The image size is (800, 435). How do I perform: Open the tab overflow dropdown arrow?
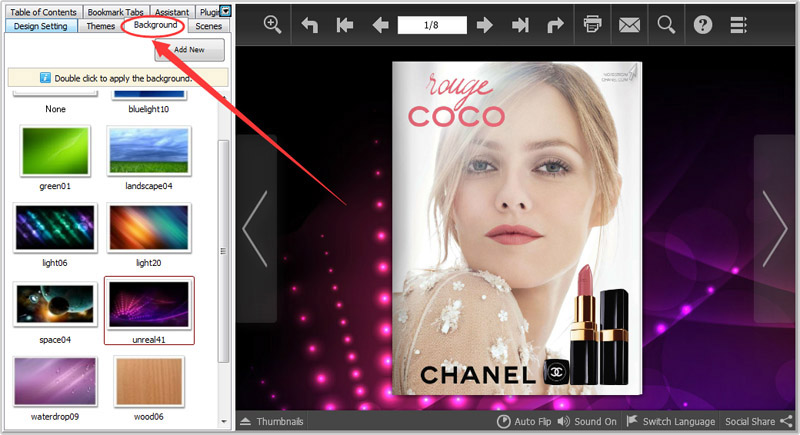pyautogui.click(x=227, y=11)
